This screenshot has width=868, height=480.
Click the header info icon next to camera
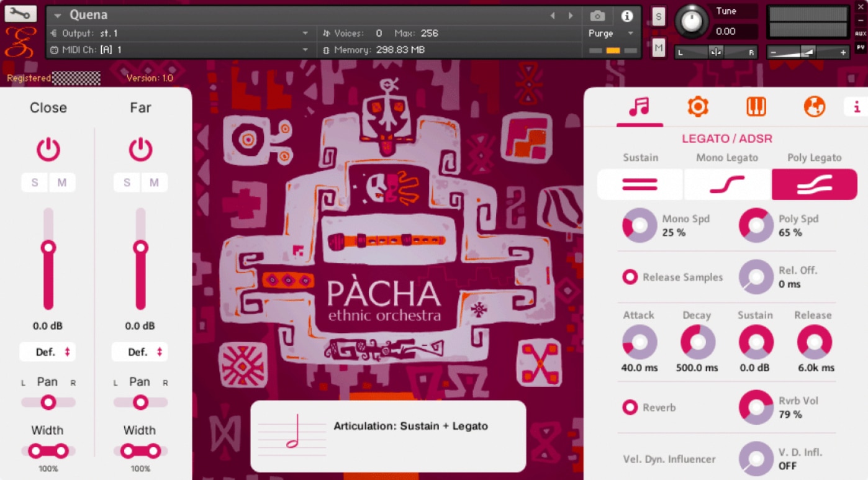[626, 17]
